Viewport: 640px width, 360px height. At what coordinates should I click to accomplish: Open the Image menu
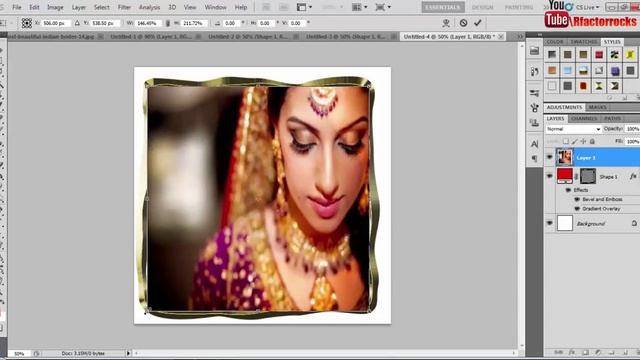[x=55, y=7]
